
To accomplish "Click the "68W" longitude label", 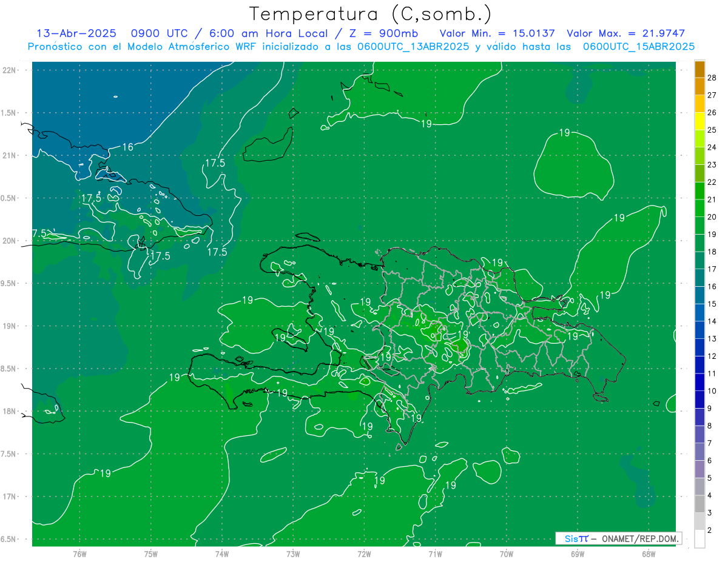I will pyautogui.click(x=648, y=554).
